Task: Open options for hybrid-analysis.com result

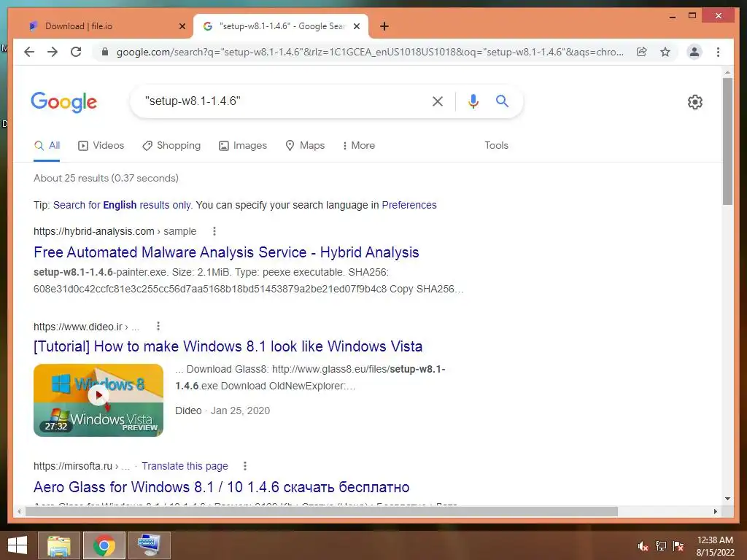Action: point(214,231)
